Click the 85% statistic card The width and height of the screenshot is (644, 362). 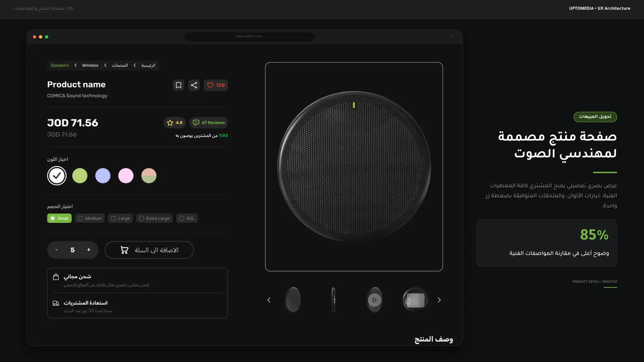pyautogui.click(x=547, y=243)
